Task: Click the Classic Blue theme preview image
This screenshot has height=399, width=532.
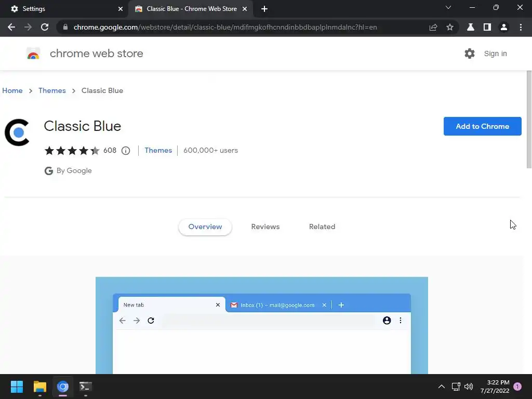Action: pyautogui.click(x=262, y=325)
